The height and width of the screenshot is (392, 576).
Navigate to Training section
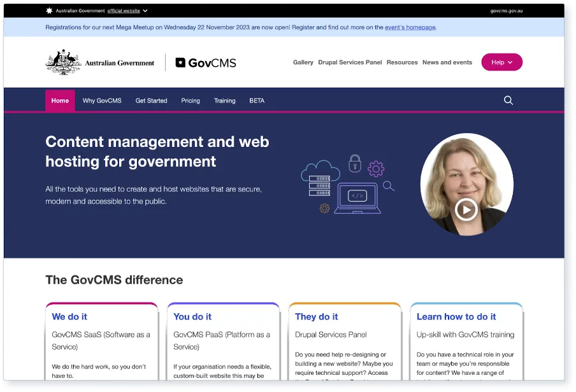point(224,101)
